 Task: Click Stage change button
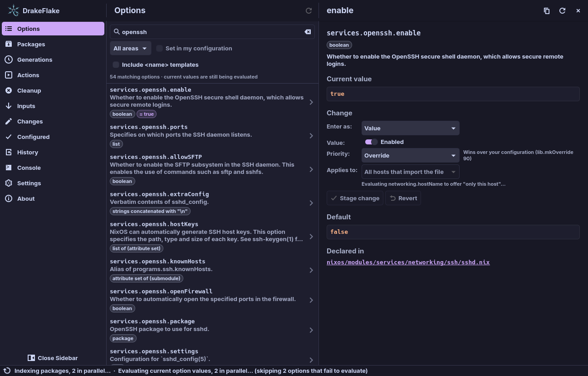tap(355, 198)
